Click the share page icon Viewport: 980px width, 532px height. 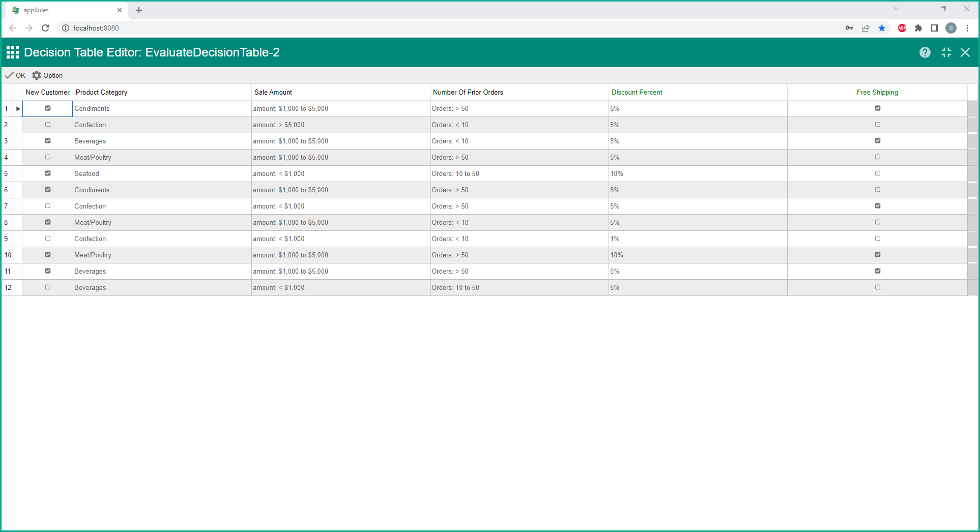pos(866,28)
